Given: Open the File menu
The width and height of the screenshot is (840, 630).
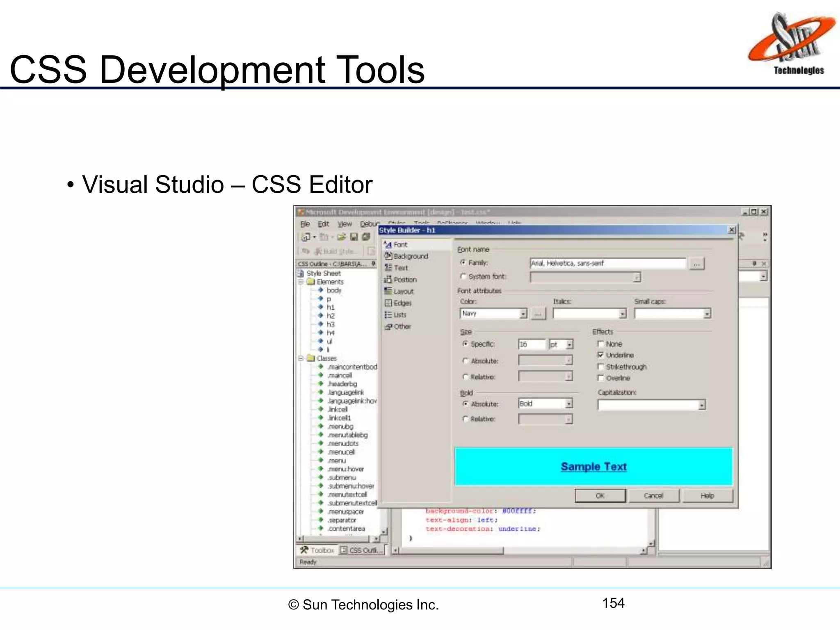Looking at the screenshot, I should 305,224.
